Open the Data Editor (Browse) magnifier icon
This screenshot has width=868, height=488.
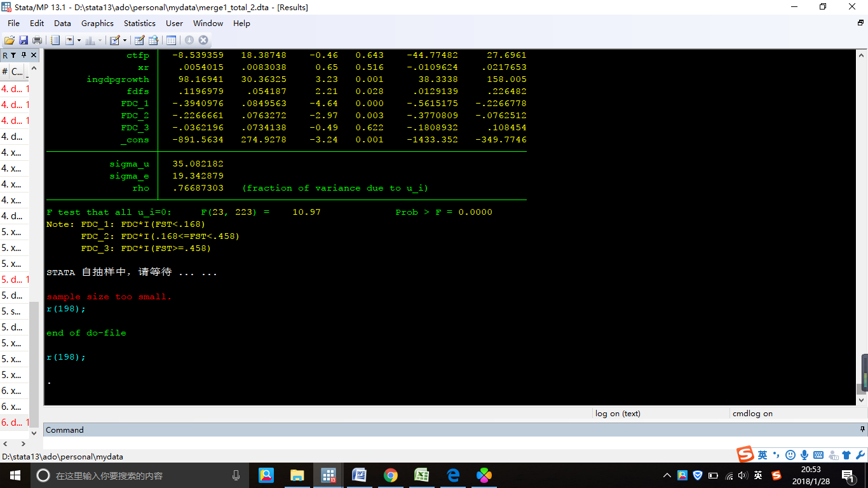pos(153,40)
